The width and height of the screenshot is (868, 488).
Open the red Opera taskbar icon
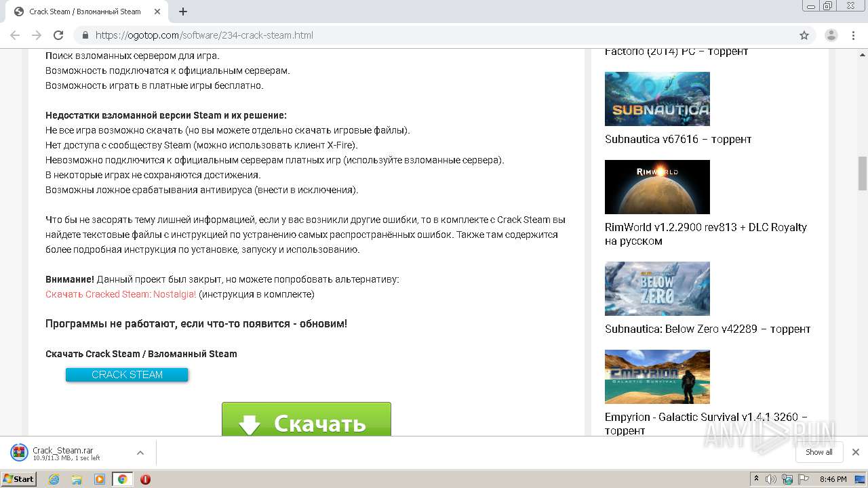tap(145, 479)
